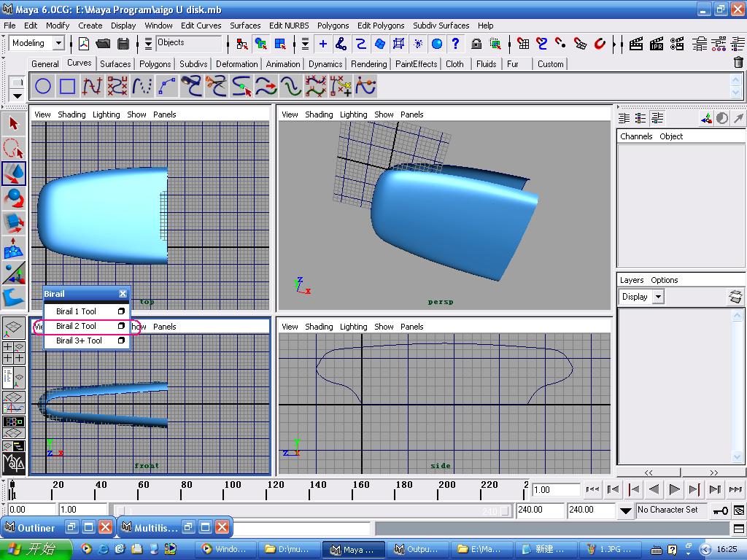This screenshot has width=747, height=560.
Task: Switch to Output taskbar window
Action: (417, 549)
